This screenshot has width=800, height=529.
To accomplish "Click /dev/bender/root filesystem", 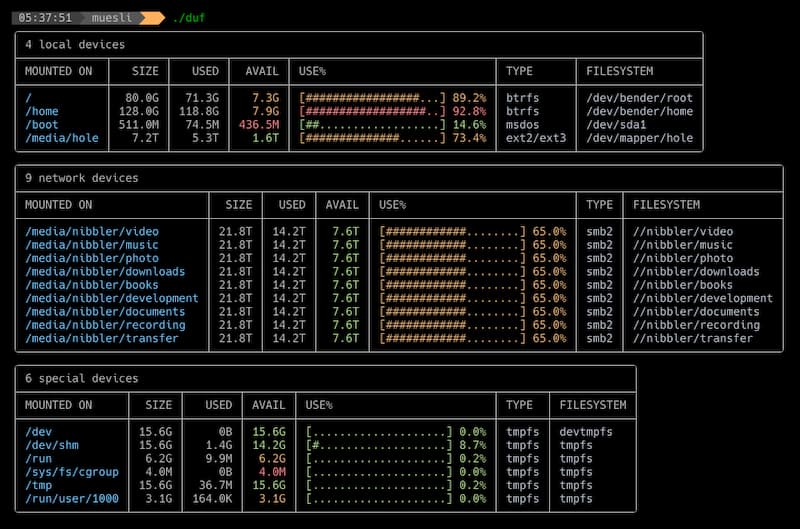I will (639, 98).
